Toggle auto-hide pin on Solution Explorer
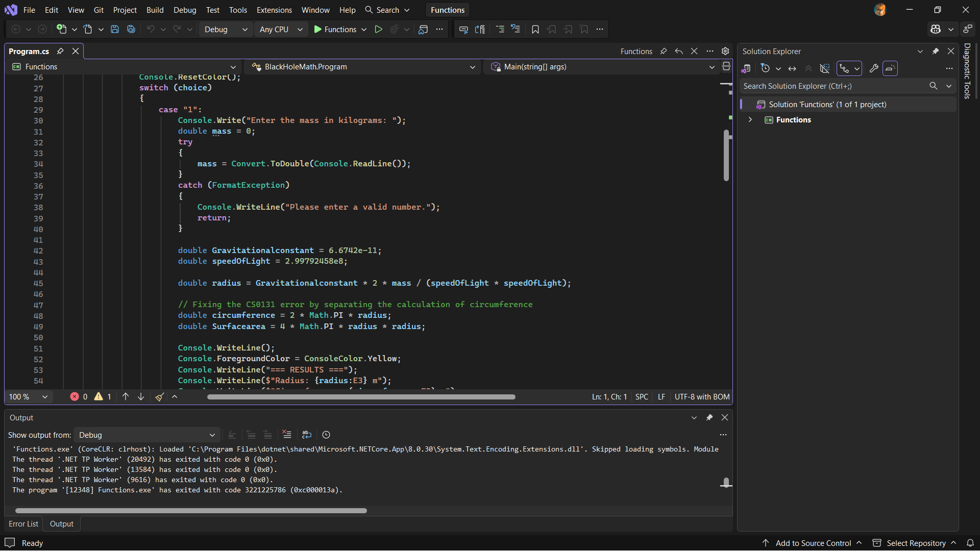The image size is (980, 551). [x=936, y=51]
